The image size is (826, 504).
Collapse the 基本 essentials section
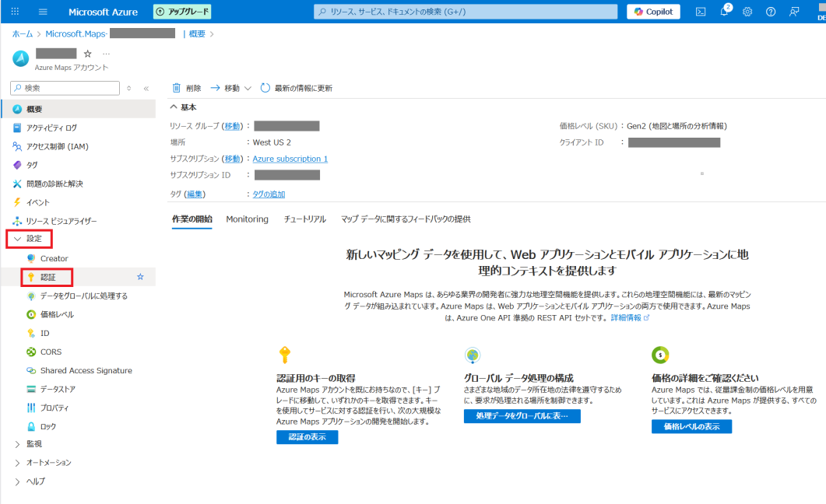tap(174, 107)
